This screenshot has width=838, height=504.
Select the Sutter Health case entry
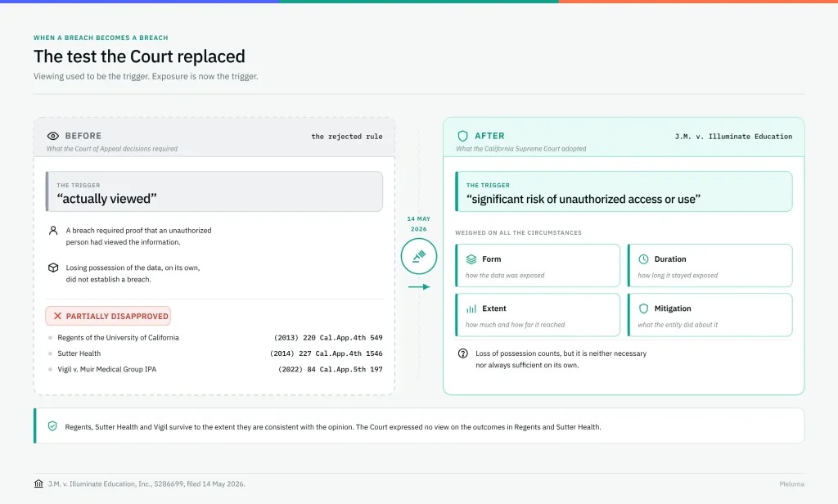pos(215,353)
